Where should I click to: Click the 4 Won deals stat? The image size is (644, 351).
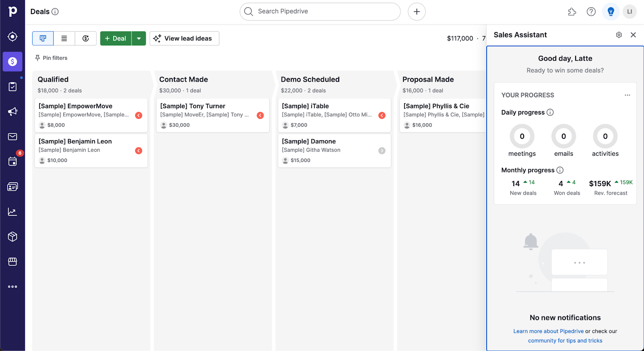tap(567, 187)
